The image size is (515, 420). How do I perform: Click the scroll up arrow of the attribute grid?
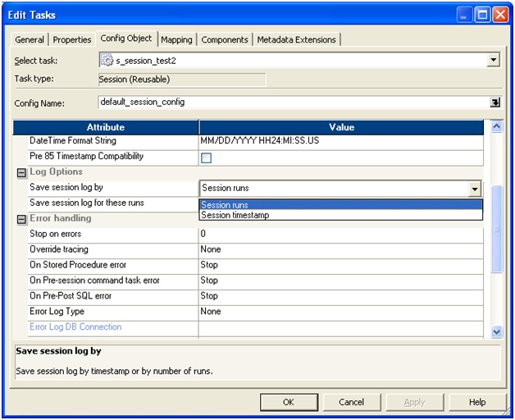click(x=496, y=126)
